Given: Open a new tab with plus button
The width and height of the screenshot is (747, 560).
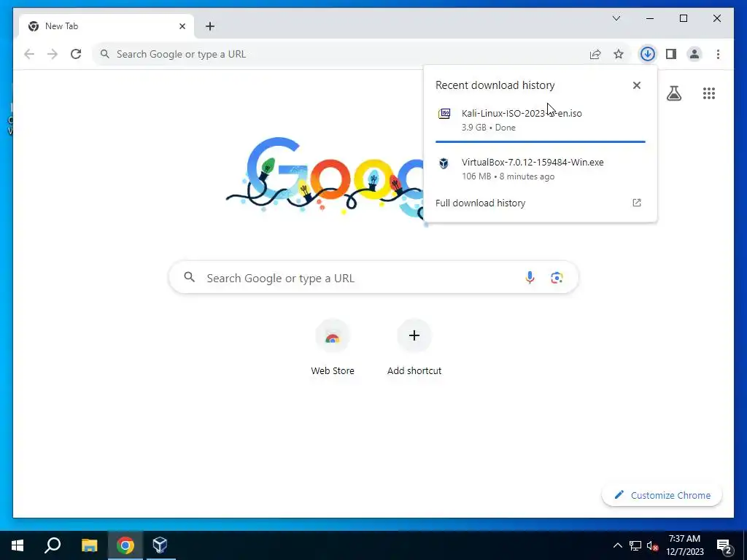Looking at the screenshot, I should pyautogui.click(x=210, y=26).
